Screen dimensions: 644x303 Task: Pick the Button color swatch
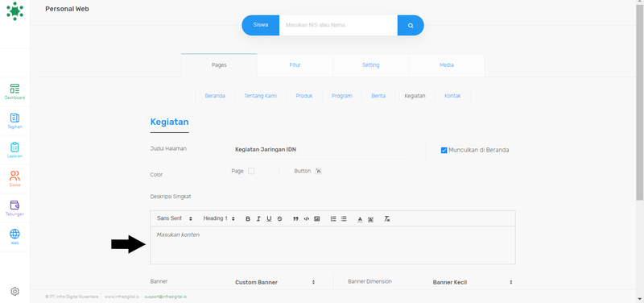[x=318, y=171]
